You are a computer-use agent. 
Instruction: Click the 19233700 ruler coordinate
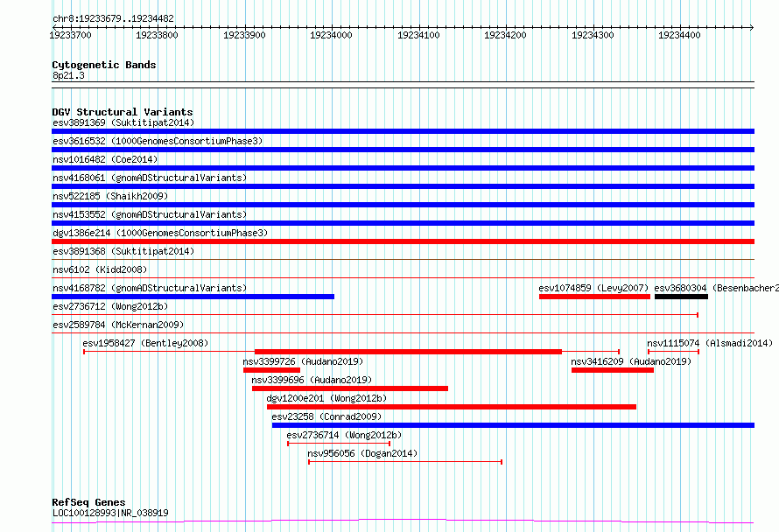[71, 35]
